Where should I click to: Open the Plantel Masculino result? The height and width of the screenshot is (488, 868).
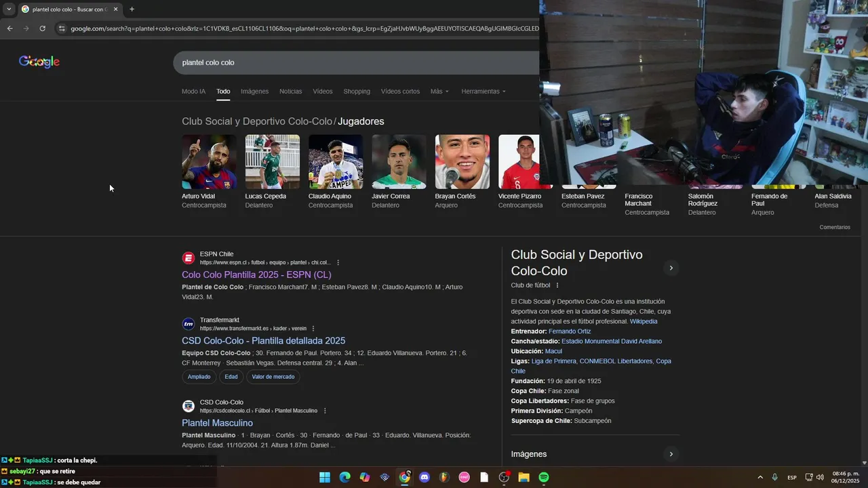[x=217, y=423]
